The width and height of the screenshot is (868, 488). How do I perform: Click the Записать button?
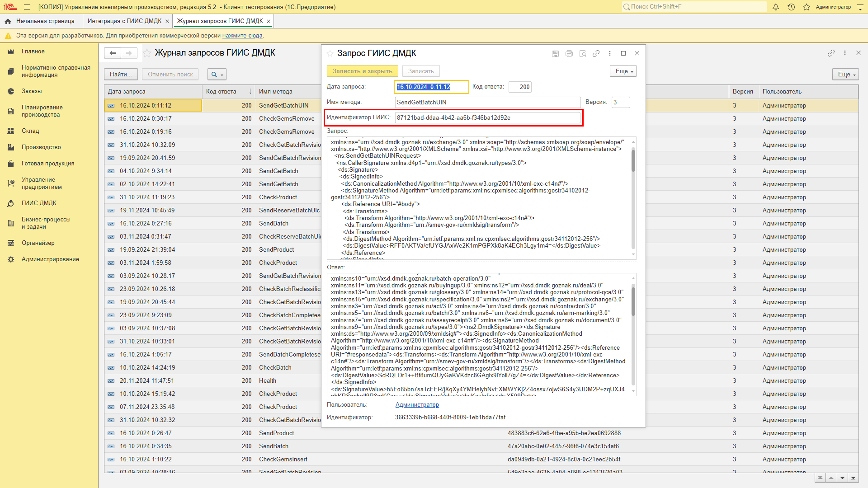click(421, 71)
